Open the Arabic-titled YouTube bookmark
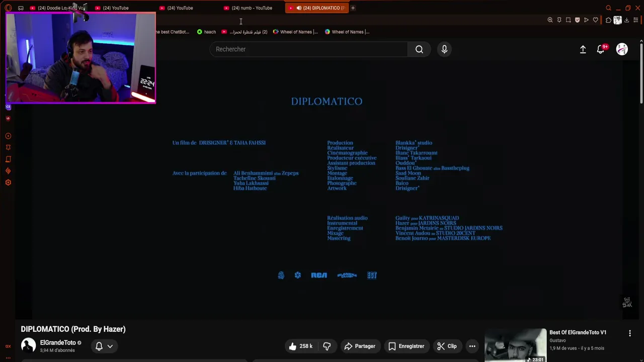Screen dimensions: 644x362 [245, 32]
